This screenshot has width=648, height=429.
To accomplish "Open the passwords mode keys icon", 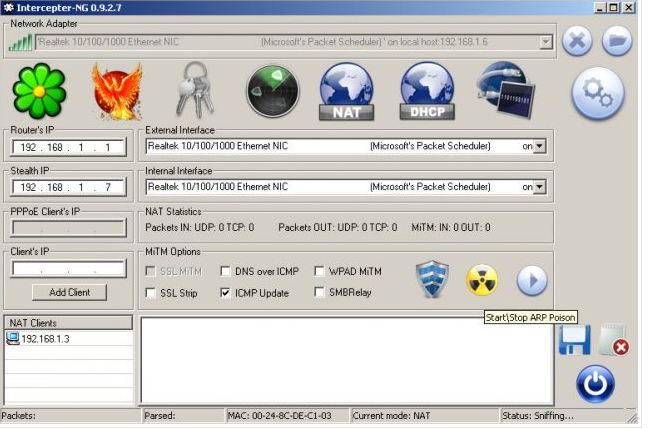I will point(195,91).
